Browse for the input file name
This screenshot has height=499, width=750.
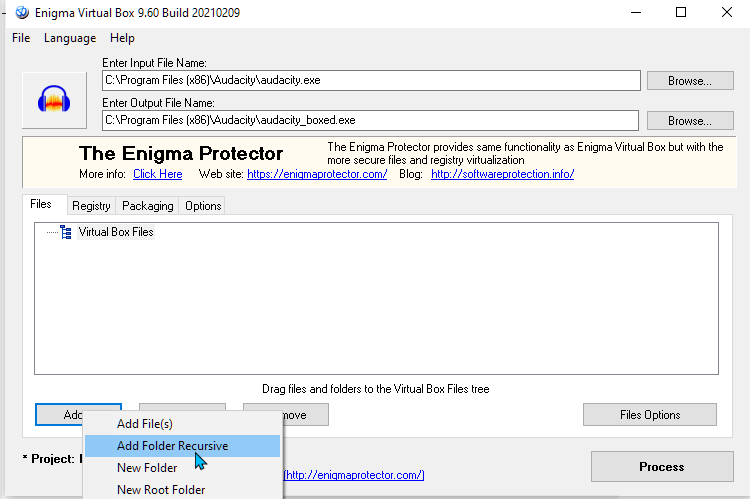[x=690, y=81]
